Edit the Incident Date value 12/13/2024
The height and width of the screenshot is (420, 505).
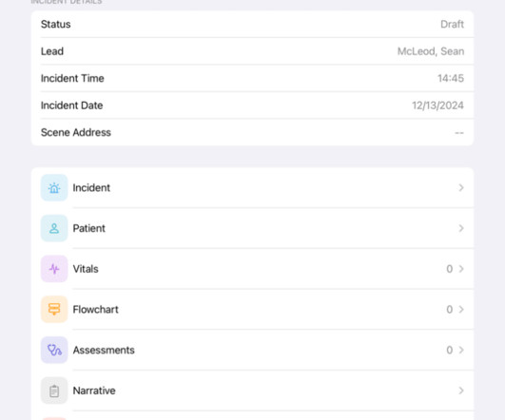(x=438, y=105)
